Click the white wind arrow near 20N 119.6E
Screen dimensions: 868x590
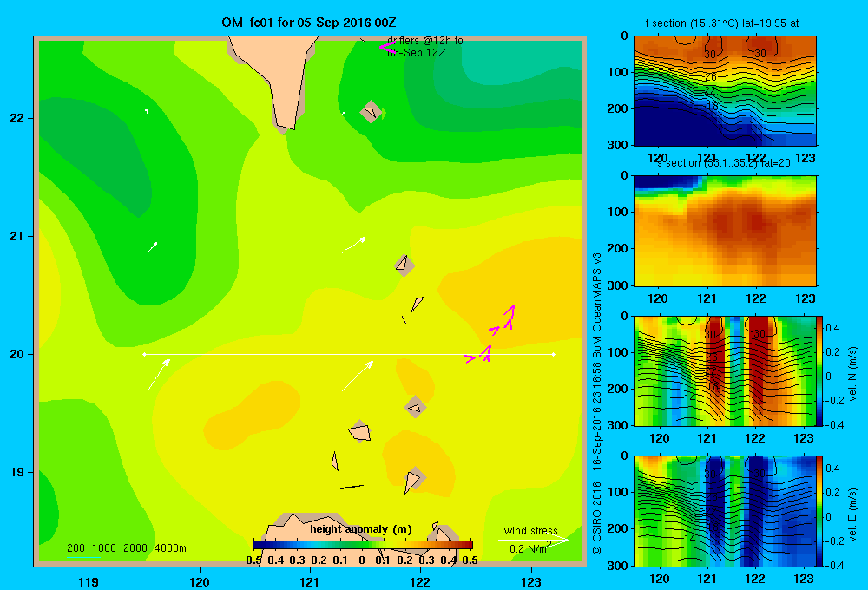[158, 375]
